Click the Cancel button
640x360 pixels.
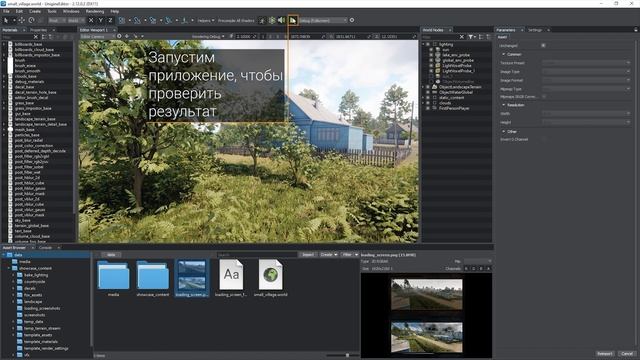tap(627, 353)
